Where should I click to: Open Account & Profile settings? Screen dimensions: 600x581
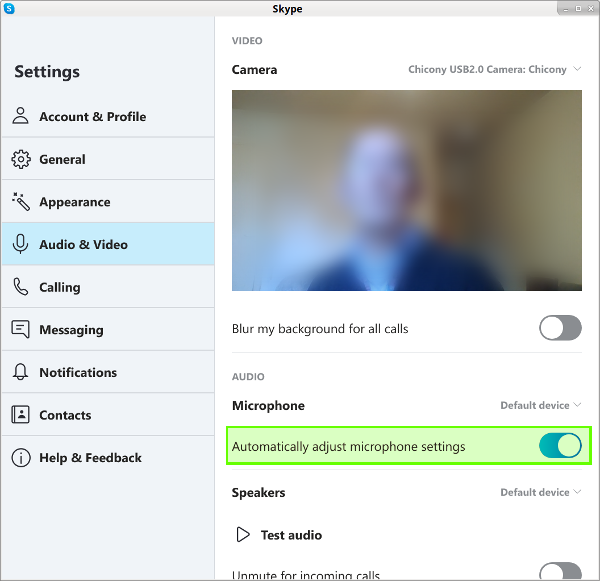pyautogui.click(x=108, y=116)
